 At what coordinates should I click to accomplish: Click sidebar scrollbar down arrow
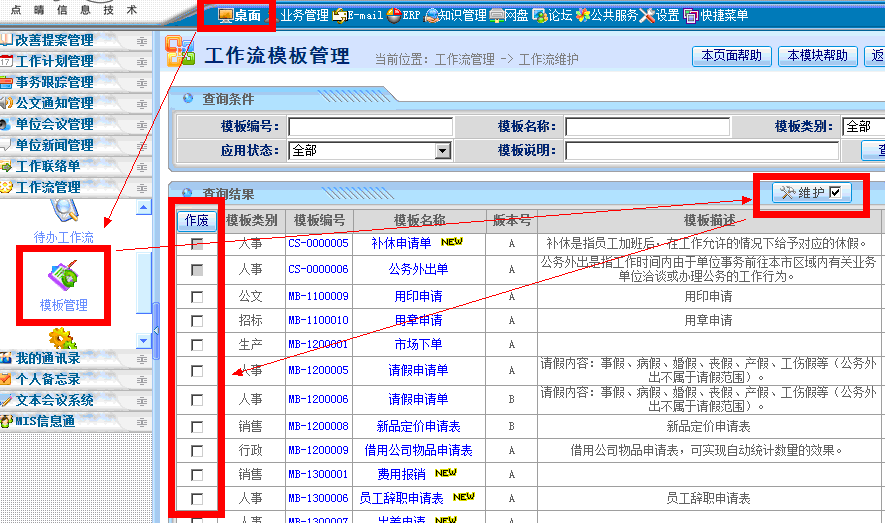coord(143,340)
